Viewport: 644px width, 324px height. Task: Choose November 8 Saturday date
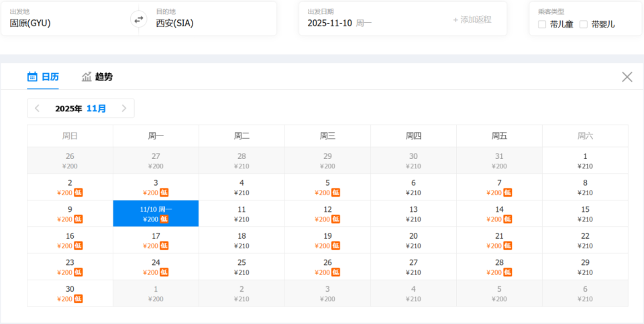point(585,187)
